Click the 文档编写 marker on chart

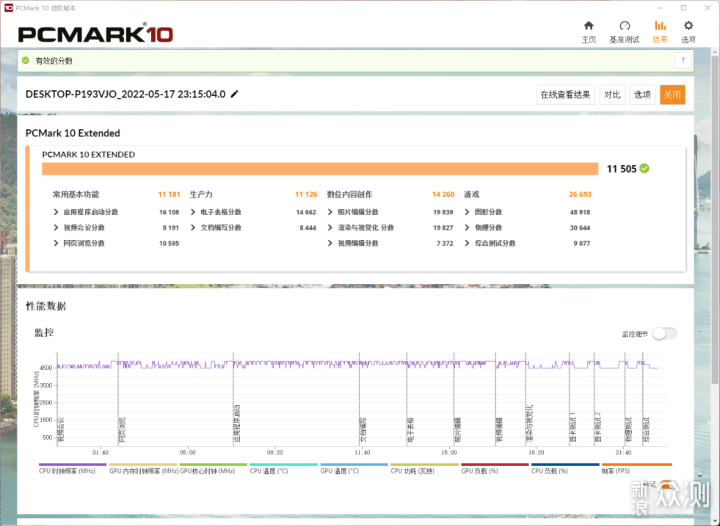[x=363, y=430]
